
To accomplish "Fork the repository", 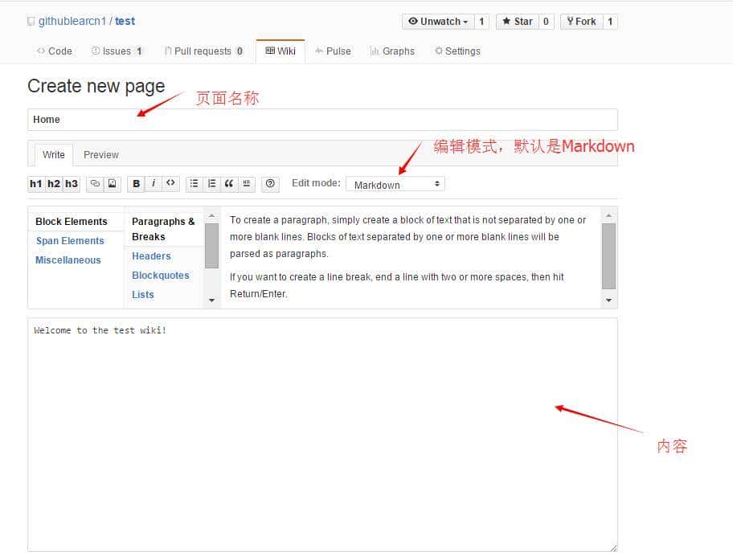I will (x=581, y=22).
